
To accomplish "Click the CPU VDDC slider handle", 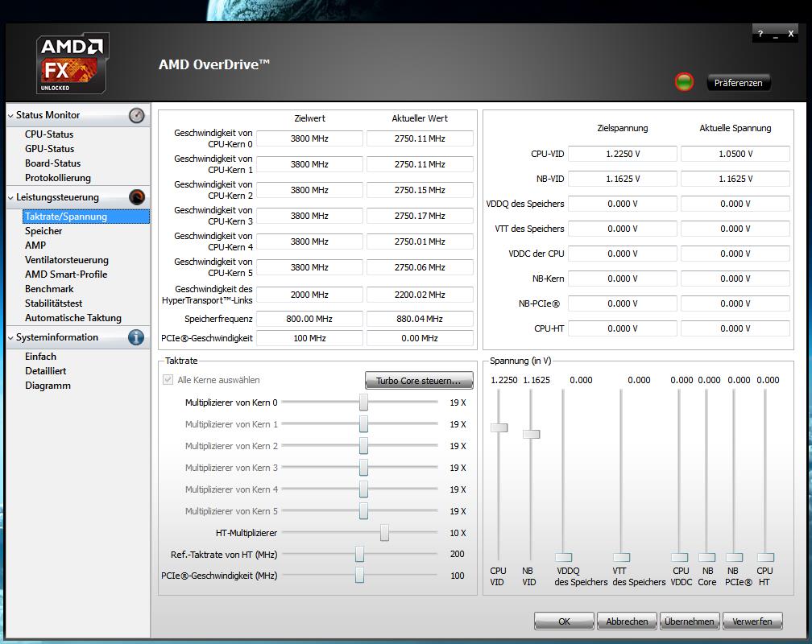I will [679, 558].
